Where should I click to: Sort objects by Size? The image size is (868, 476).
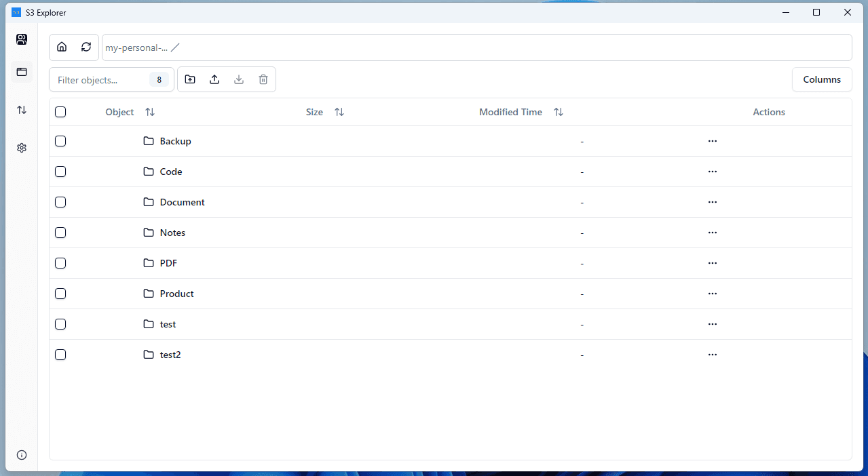pos(339,112)
